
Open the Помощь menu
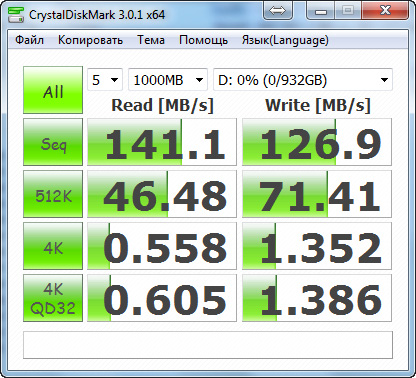(203, 40)
